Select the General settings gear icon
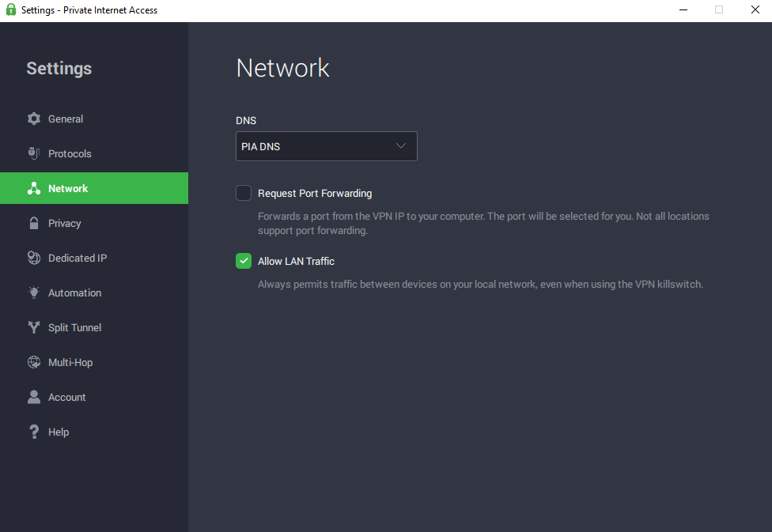 [34, 119]
